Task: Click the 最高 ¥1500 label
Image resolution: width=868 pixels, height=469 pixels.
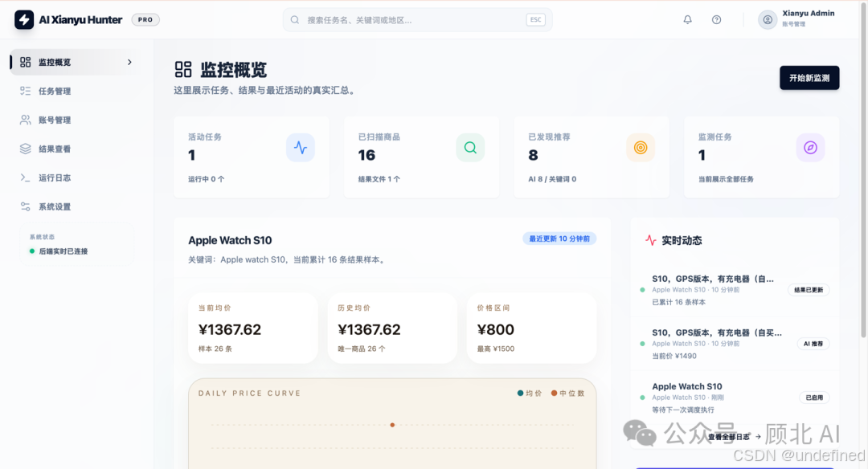Action: click(x=495, y=349)
